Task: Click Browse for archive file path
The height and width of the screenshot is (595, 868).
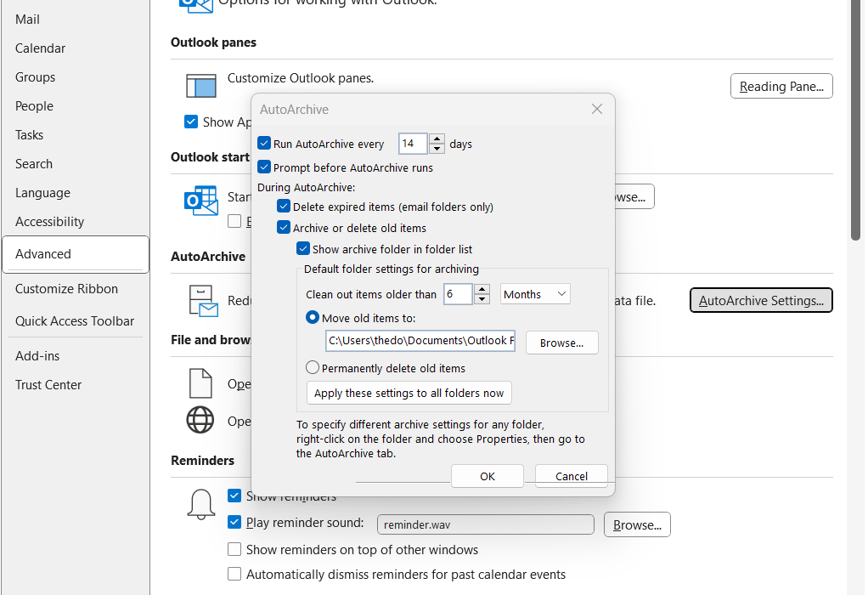Action: [x=562, y=343]
